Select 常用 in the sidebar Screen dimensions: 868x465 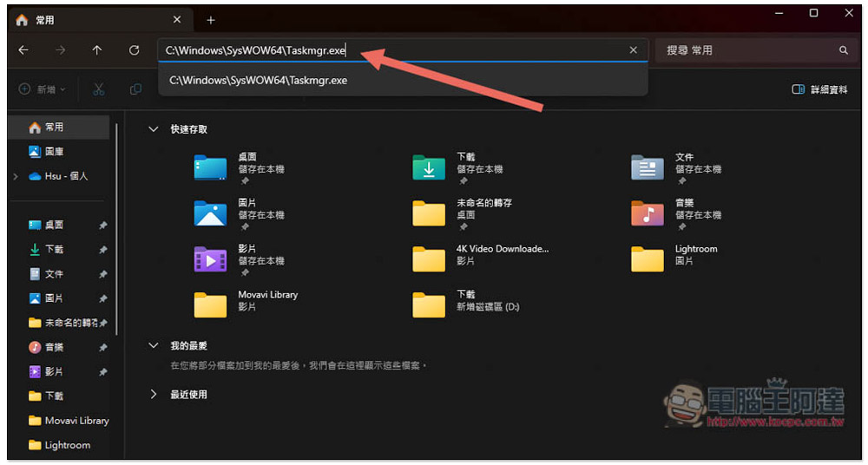(x=59, y=128)
